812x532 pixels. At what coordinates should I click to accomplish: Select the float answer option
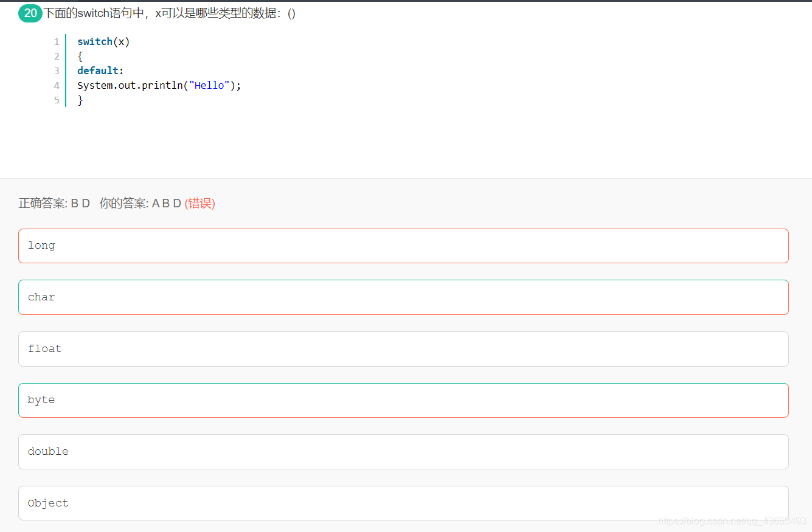pyautogui.click(x=403, y=349)
